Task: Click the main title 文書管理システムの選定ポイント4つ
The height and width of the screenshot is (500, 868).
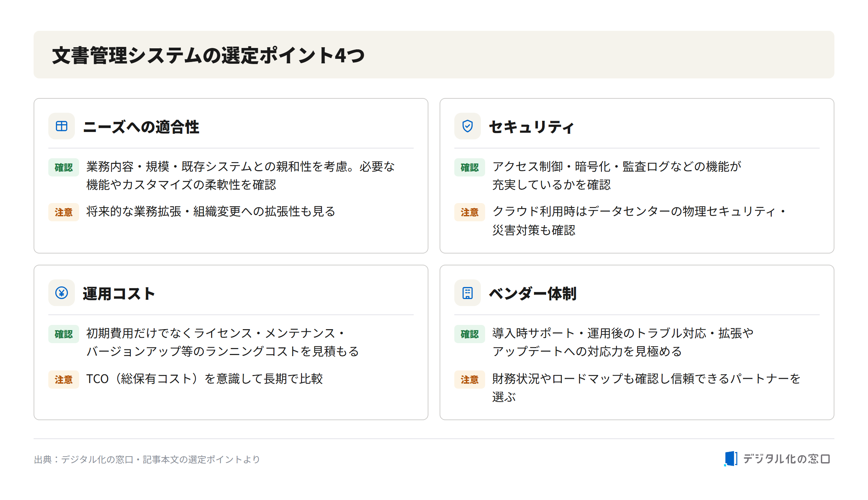Action: [209, 55]
